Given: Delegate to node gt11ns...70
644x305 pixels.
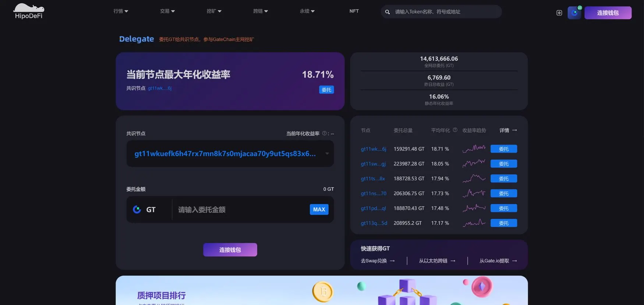Looking at the screenshot, I should 503,193.
